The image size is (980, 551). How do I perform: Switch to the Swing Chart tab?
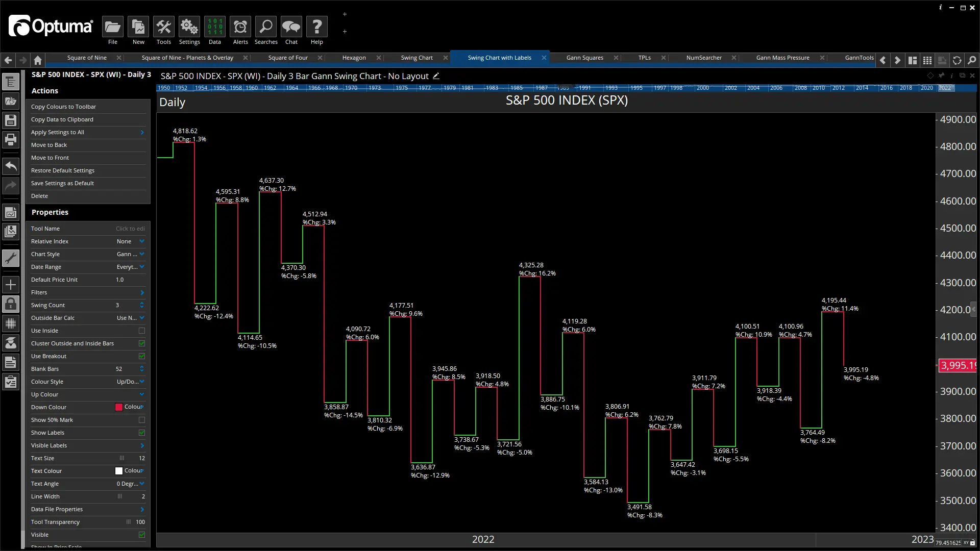coord(416,58)
